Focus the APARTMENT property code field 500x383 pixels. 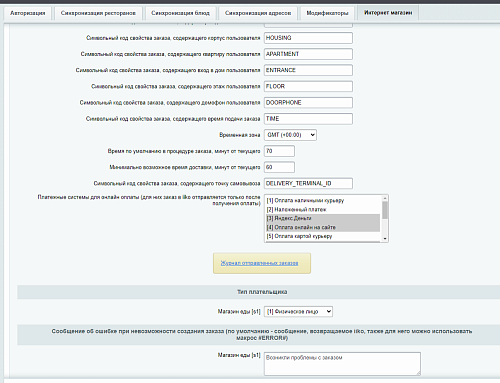click(308, 54)
